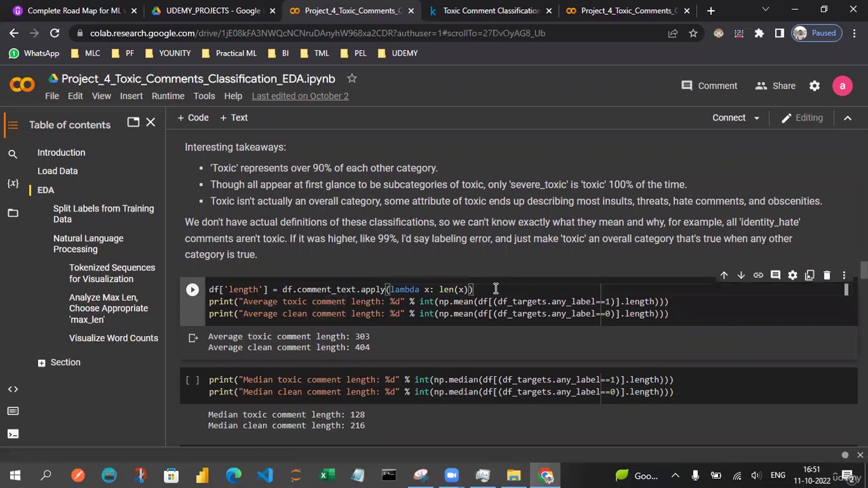Open Last edited on October 2 link
The width and height of the screenshot is (868, 488).
point(300,96)
